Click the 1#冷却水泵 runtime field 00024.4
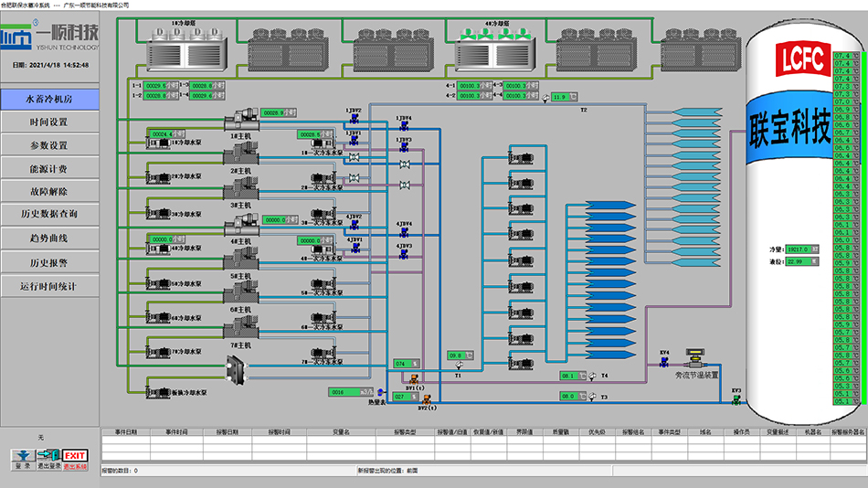The height and width of the screenshot is (488, 868). pyautogui.click(x=166, y=134)
